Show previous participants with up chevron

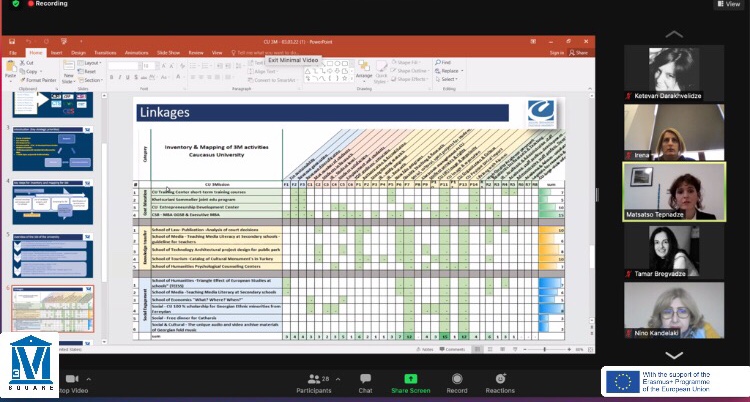[673, 34]
